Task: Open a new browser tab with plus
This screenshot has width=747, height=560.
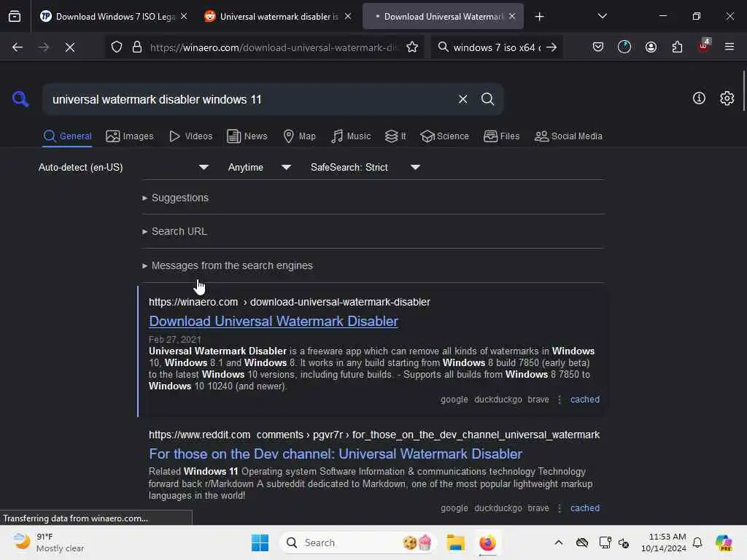Action: (539, 17)
